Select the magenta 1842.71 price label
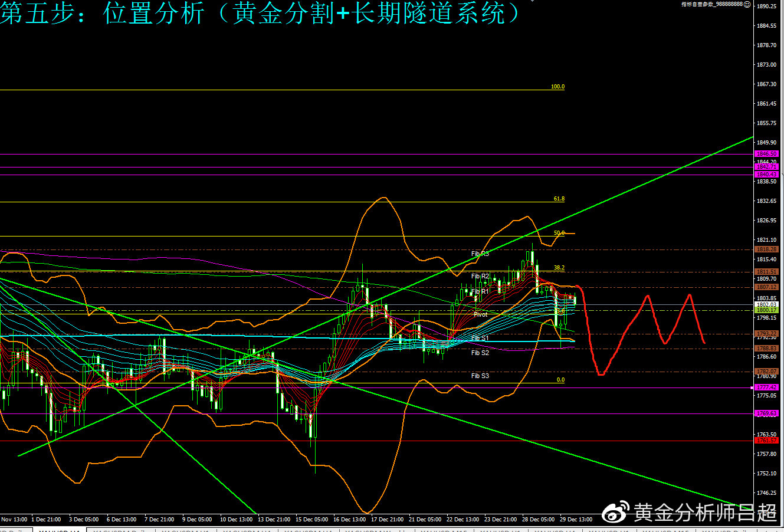Screen dimensions: 784x532 767,167
